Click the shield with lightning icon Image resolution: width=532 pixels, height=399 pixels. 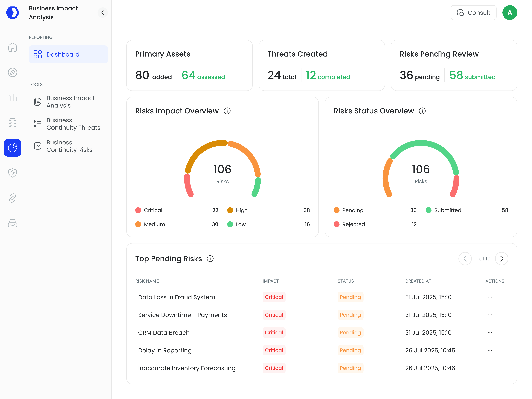[12, 173]
